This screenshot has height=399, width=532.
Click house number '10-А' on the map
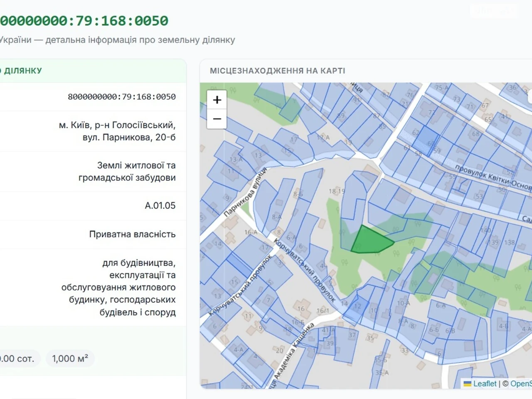(x=403, y=303)
